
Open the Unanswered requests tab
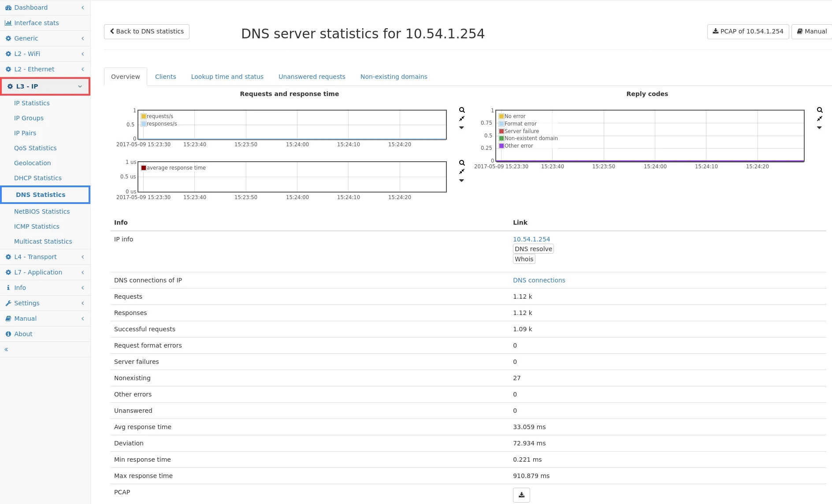(x=312, y=77)
